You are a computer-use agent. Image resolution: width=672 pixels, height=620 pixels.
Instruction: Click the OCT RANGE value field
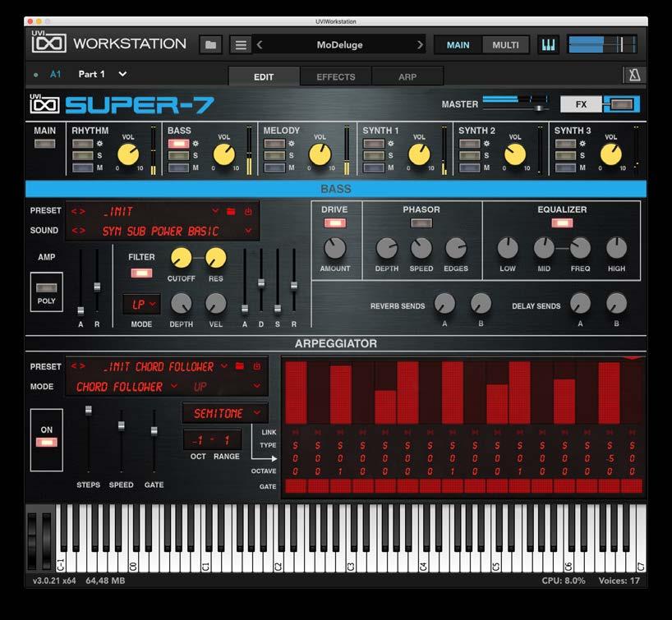pyautogui.click(x=212, y=439)
